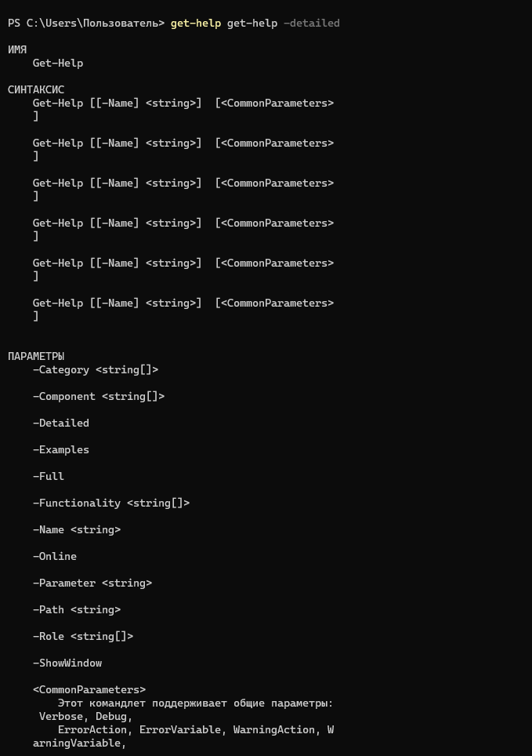This screenshot has width=532, height=756.
Task: Click the -Functionality <string[]> parameter line
Action: (111, 503)
